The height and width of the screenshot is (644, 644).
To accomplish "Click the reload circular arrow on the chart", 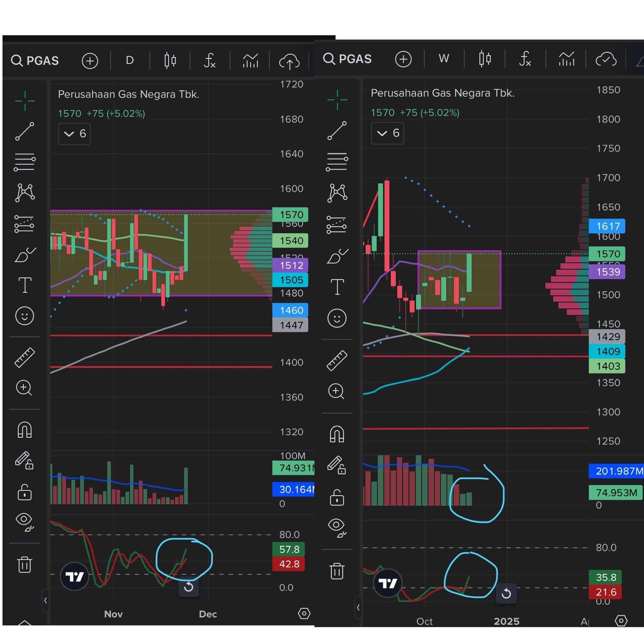I will (x=189, y=587).
